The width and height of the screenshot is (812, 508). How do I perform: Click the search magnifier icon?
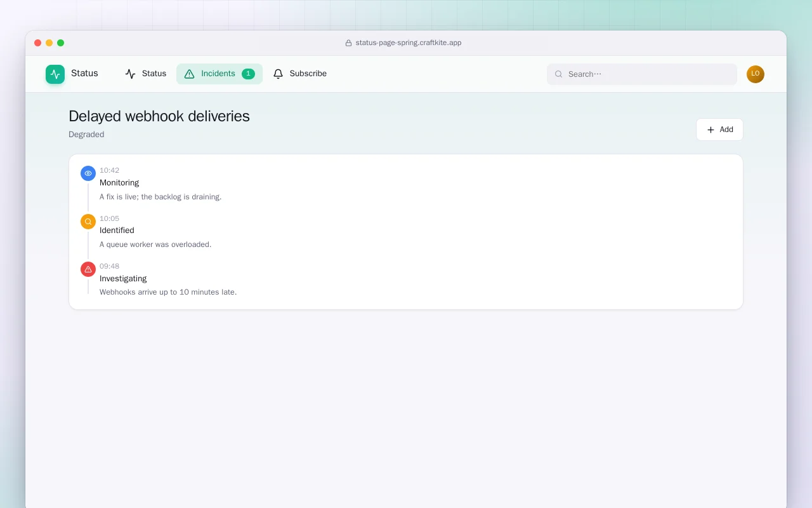click(x=559, y=74)
